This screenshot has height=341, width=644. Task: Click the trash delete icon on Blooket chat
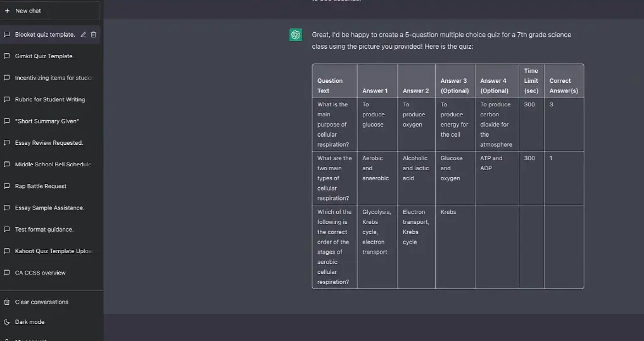[x=94, y=35]
